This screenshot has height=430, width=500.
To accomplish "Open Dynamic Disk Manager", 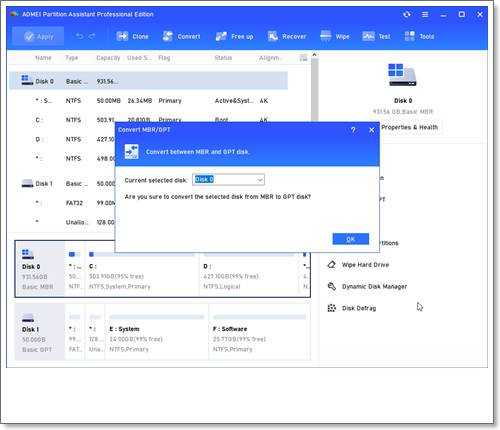I will [374, 286].
